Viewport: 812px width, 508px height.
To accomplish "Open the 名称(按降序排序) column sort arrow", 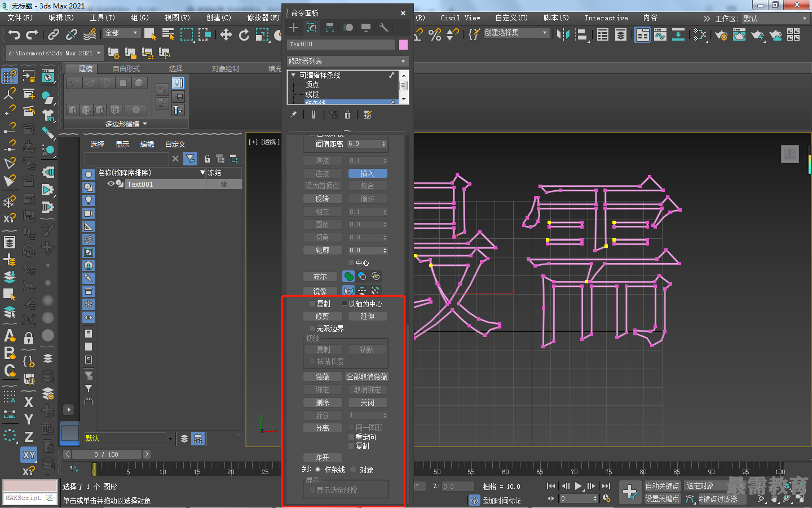I will 202,173.
